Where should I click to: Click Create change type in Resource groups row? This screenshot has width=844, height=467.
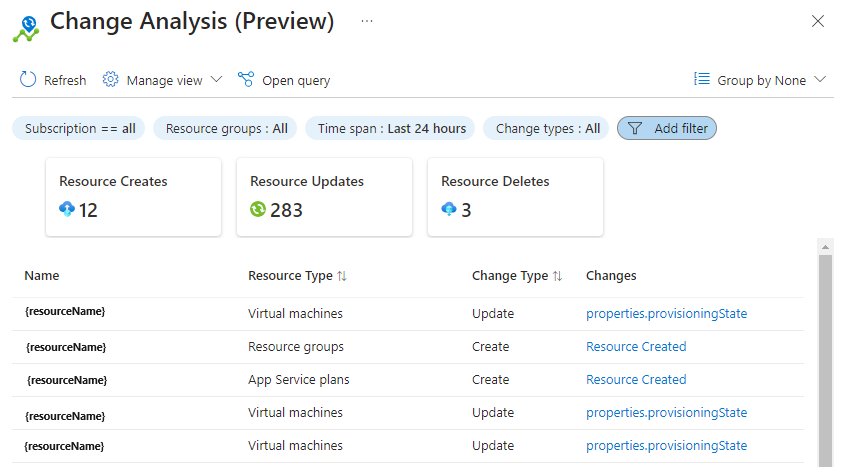point(490,346)
